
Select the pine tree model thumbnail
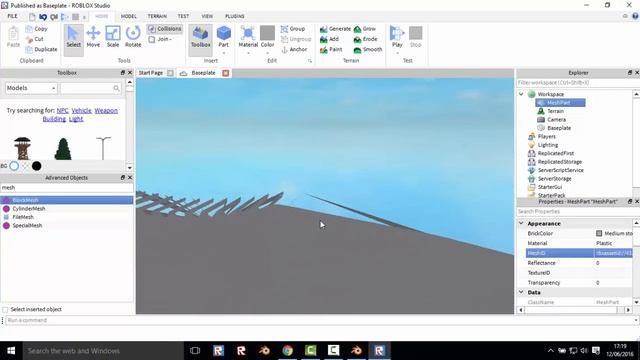[63, 149]
